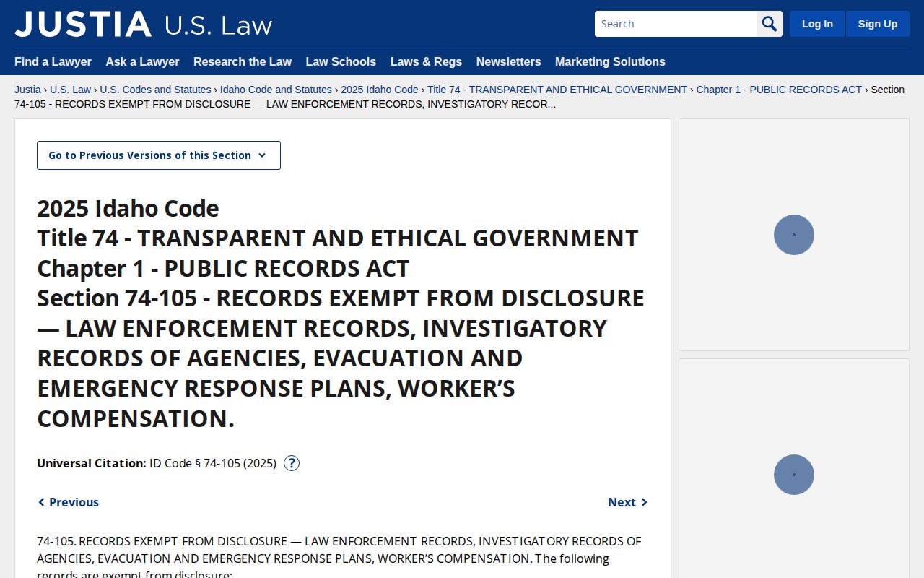
Task: Go to the Next section link
Action: (628, 502)
